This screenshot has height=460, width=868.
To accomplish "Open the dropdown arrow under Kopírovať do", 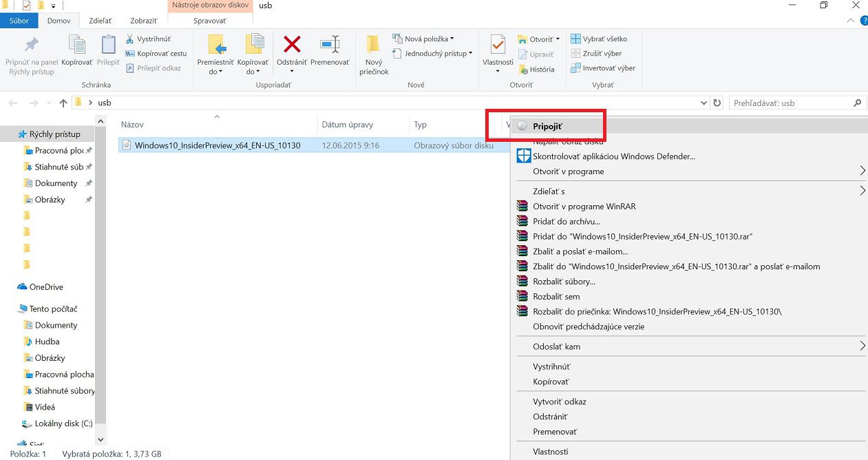I will click(257, 72).
